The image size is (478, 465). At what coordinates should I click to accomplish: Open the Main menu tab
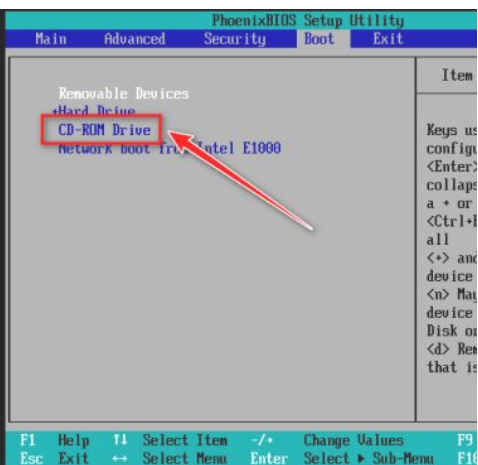[51, 39]
